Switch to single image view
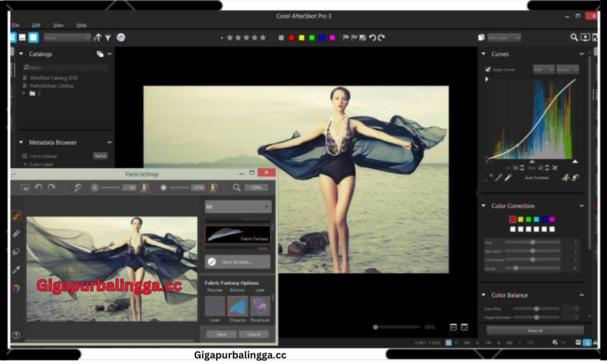Screen dimensions: 607x364 tap(33, 37)
